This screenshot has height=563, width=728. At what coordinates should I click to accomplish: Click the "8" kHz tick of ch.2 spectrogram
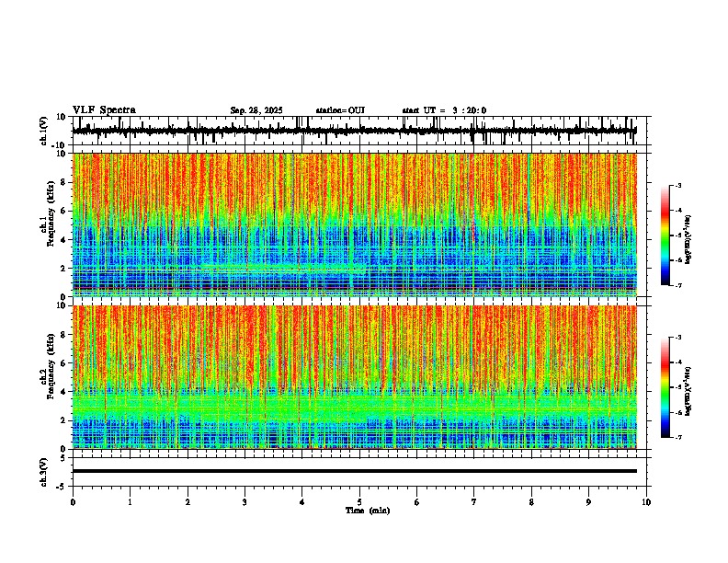point(64,335)
